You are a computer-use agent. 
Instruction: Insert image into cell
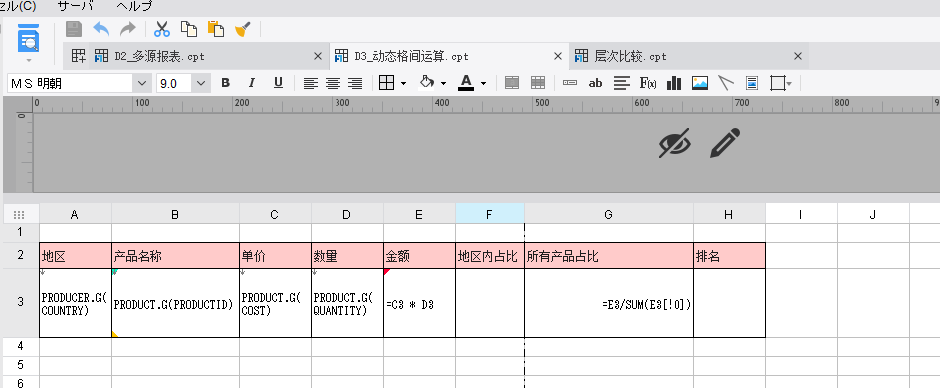pos(700,83)
